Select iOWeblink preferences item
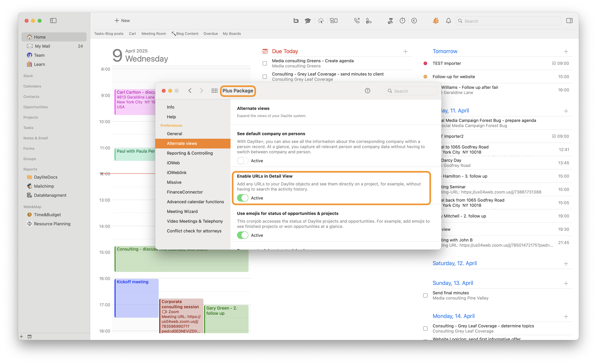The image size is (597, 364). click(x=193, y=173)
